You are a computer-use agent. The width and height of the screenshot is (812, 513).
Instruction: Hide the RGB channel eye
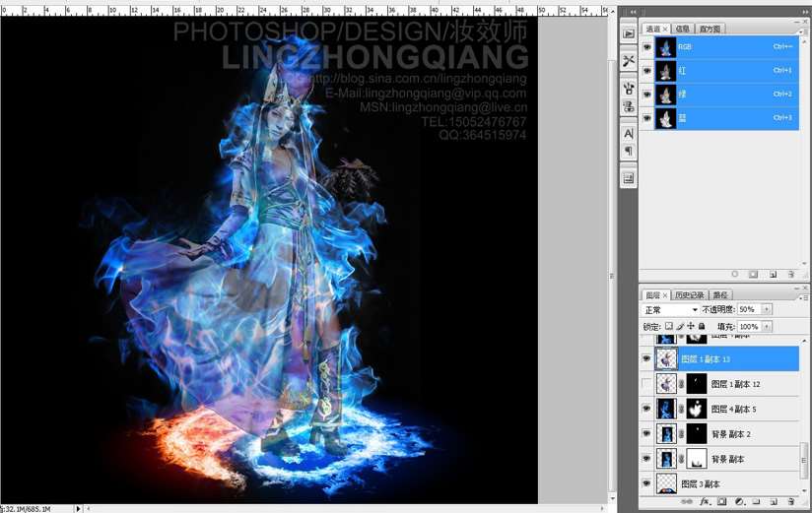[646, 47]
